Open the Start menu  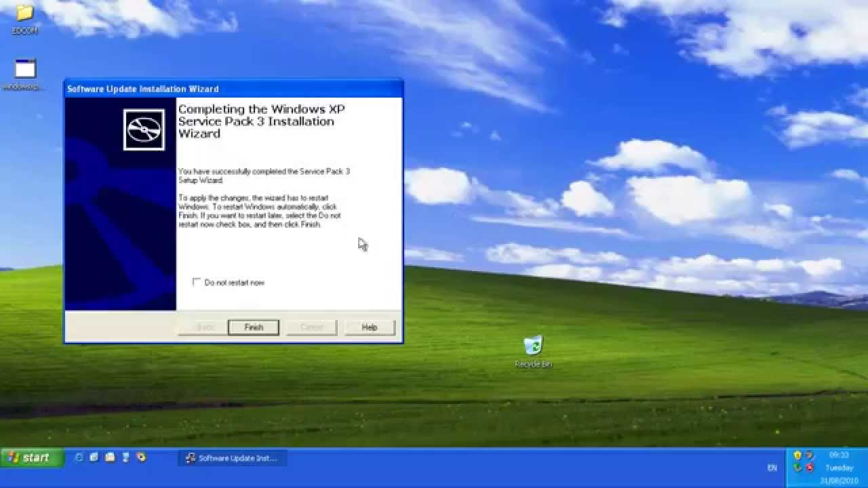pyautogui.click(x=32, y=457)
